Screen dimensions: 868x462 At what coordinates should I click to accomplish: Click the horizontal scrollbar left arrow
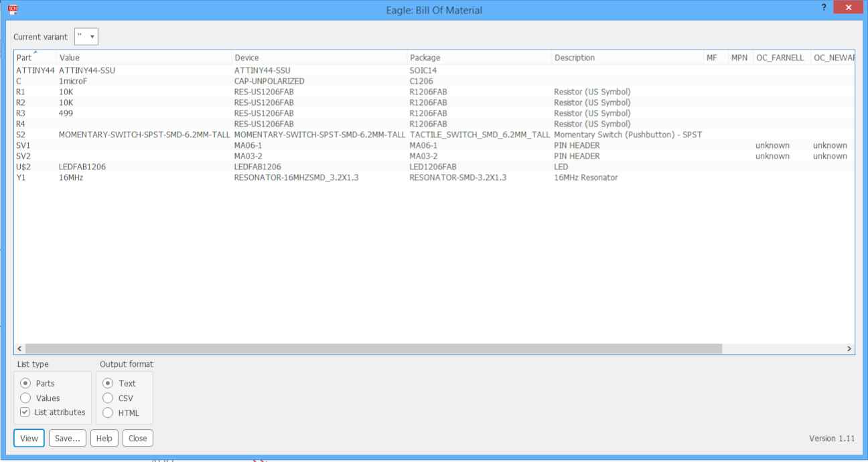coord(19,349)
